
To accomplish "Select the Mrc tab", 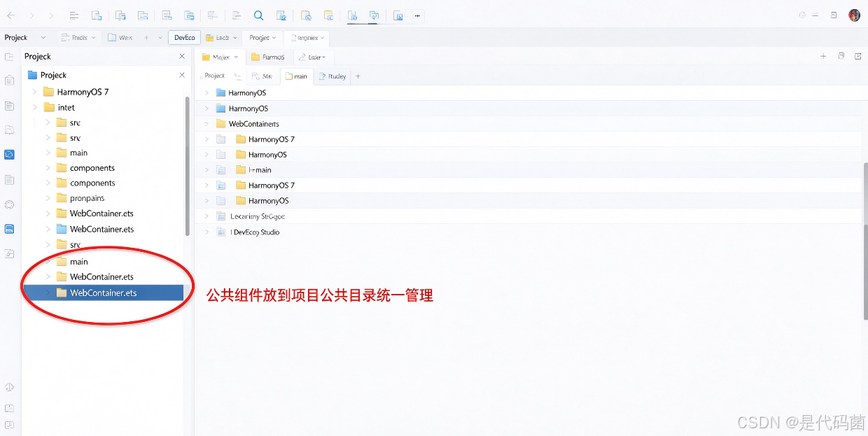I will click(262, 76).
